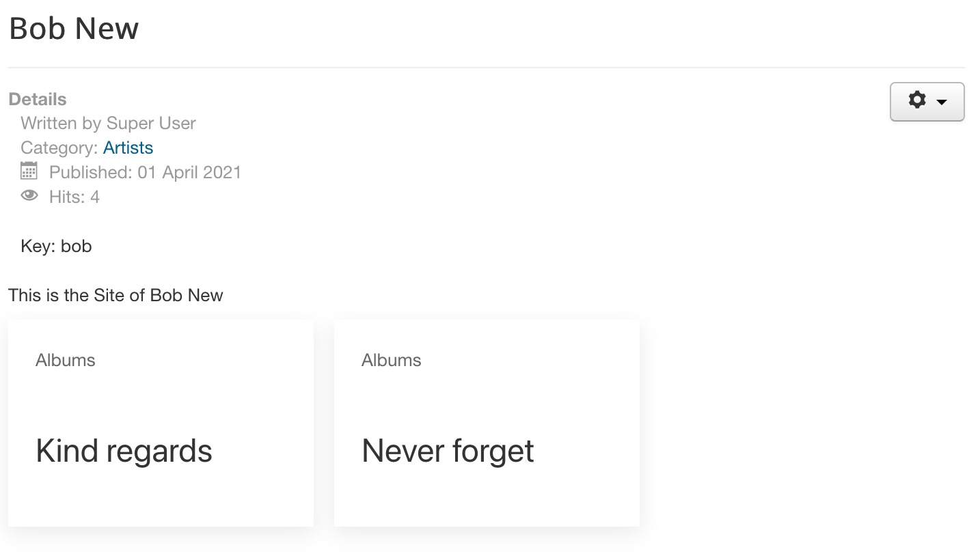980x556 pixels.
Task: Click the Albums label on Kind regards card
Action: click(x=66, y=360)
